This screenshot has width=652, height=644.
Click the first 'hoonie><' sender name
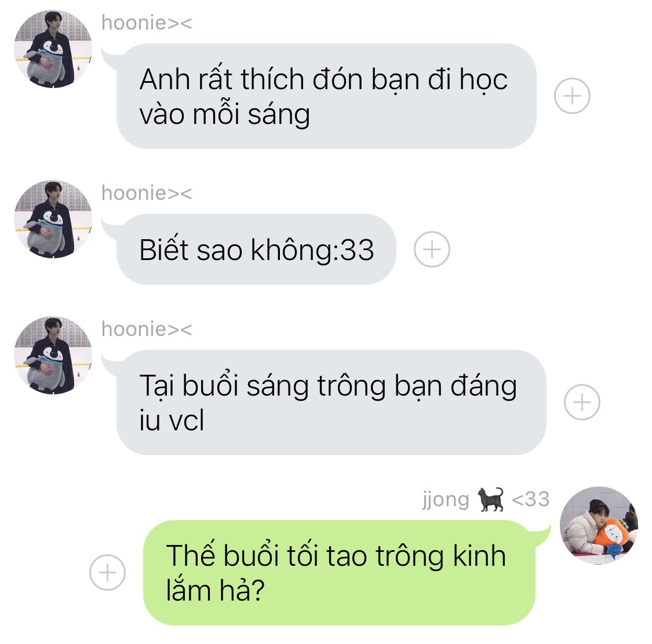pos(147,23)
